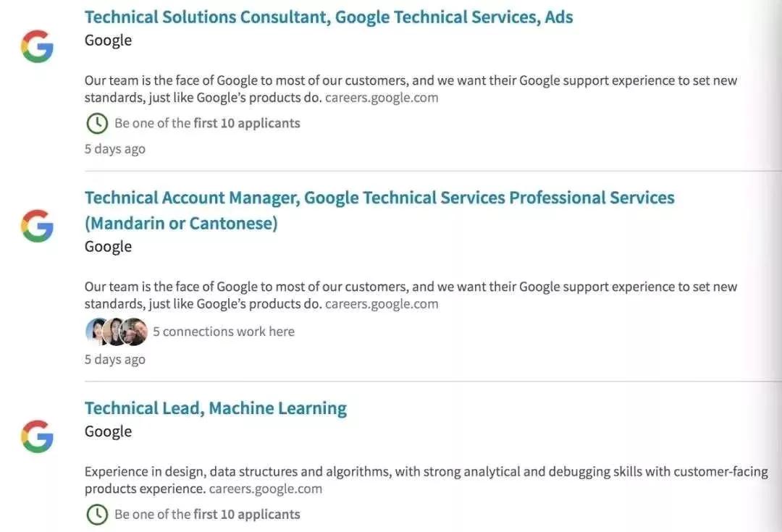This screenshot has width=782, height=532.
Task: Visit careers.google.com in Machine Learning Lead listing
Action: [x=266, y=489]
